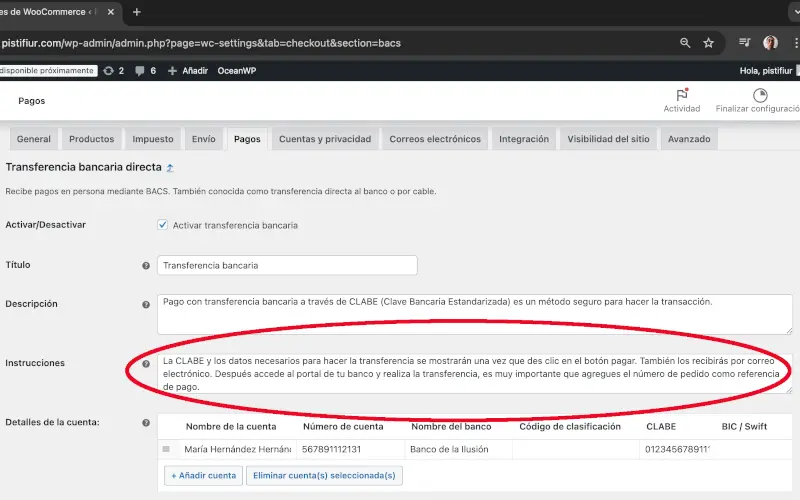800x500 pixels.
Task: Open the comments bubble in admin bar
Action: point(139,71)
